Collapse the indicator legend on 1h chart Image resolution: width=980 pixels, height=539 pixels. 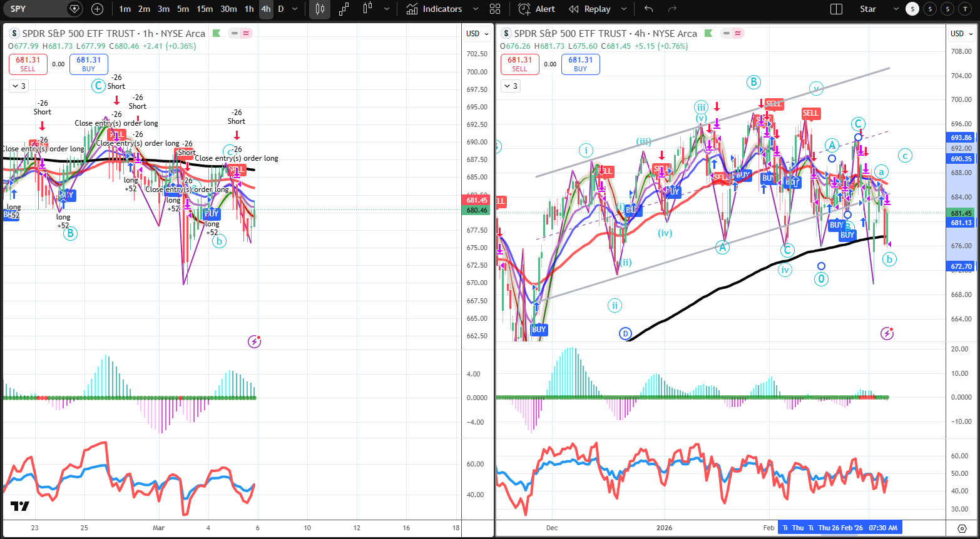pyautogui.click(x=19, y=86)
